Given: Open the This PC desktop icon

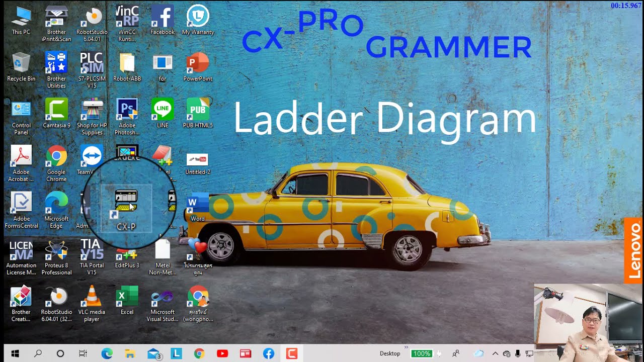Looking at the screenshot, I should 21,20.
